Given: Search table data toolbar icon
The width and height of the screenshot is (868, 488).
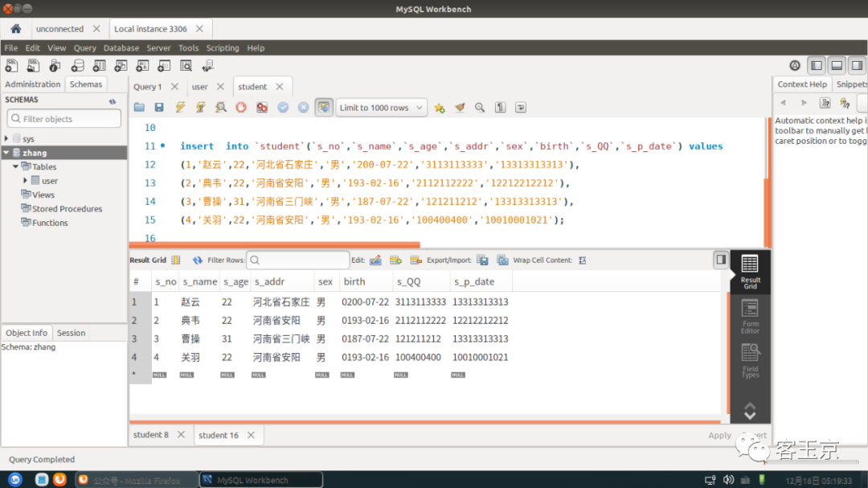Looking at the screenshot, I should click(186, 66).
